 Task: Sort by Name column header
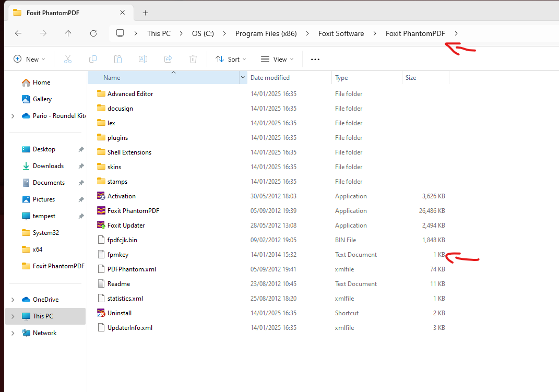[x=163, y=77]
